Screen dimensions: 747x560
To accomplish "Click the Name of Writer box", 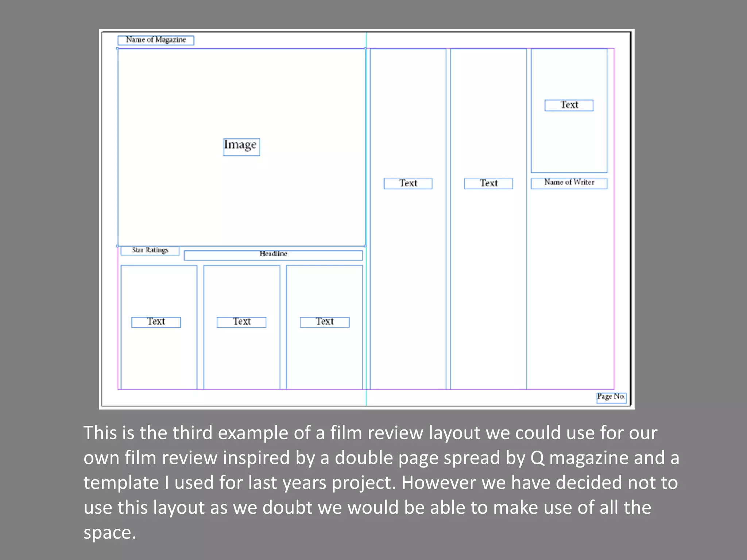I will [569, 183].
